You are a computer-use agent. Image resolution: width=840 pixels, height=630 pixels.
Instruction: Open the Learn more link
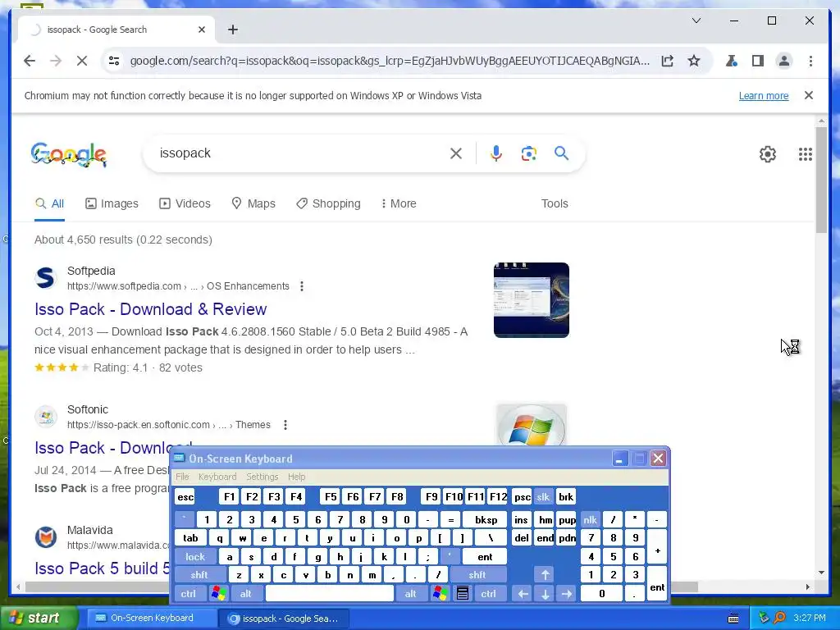click(x=764, y=96)
